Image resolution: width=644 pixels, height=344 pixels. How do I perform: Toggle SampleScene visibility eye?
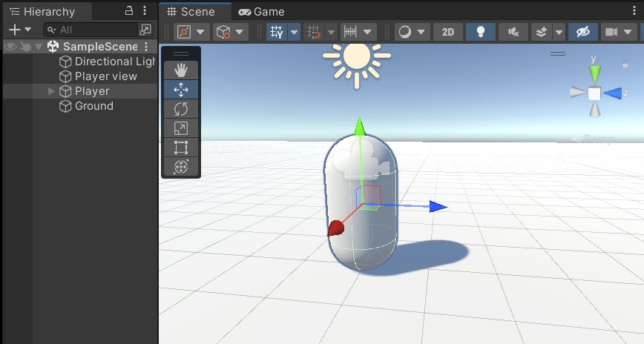tap(10, 47)
